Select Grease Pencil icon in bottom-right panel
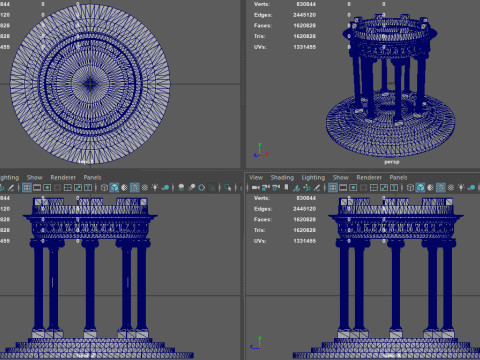This screenshot has height=360, width=480. click(x=317, y=188)
